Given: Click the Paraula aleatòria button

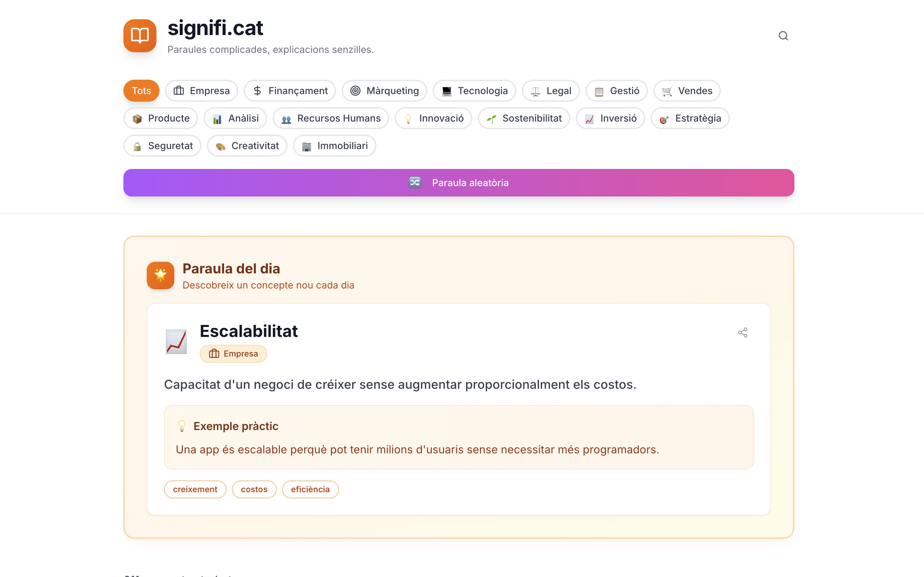Looking at the screenshot, I should 459,182.
